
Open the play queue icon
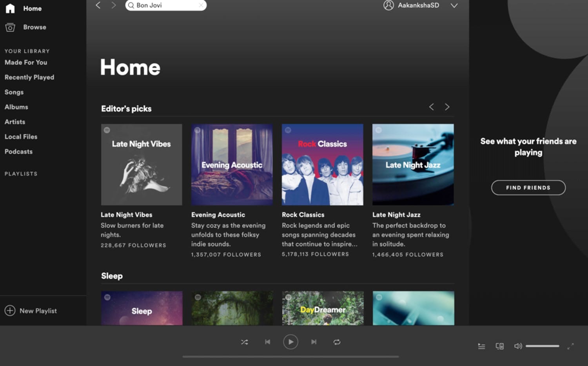(481, 346)
